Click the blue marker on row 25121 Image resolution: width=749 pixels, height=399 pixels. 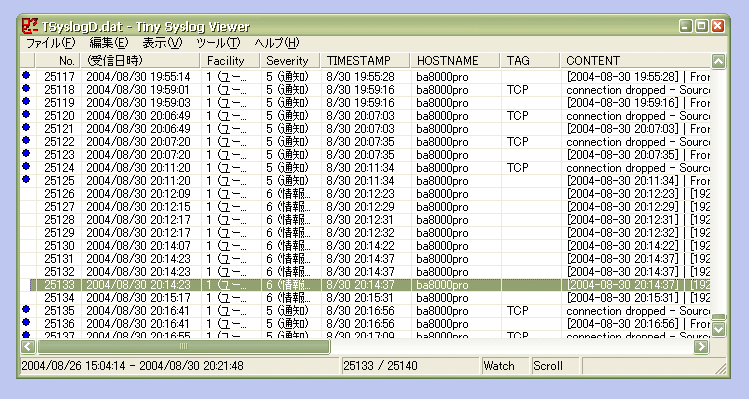pyautogui.click(x=26, y=127)
